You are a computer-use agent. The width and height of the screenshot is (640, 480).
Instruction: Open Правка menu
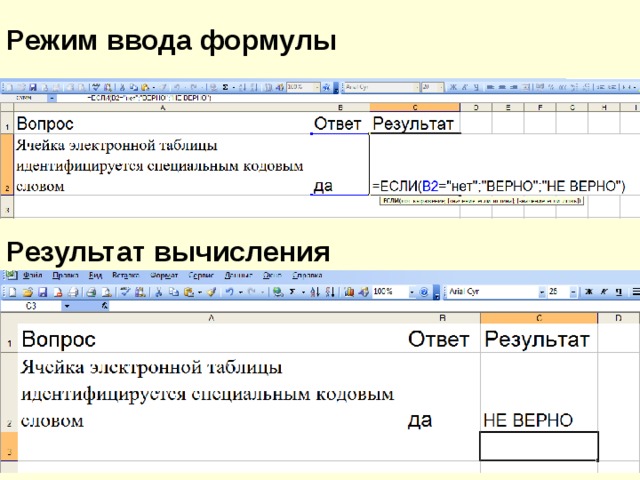pyautogui.click(x=65, y=276)
